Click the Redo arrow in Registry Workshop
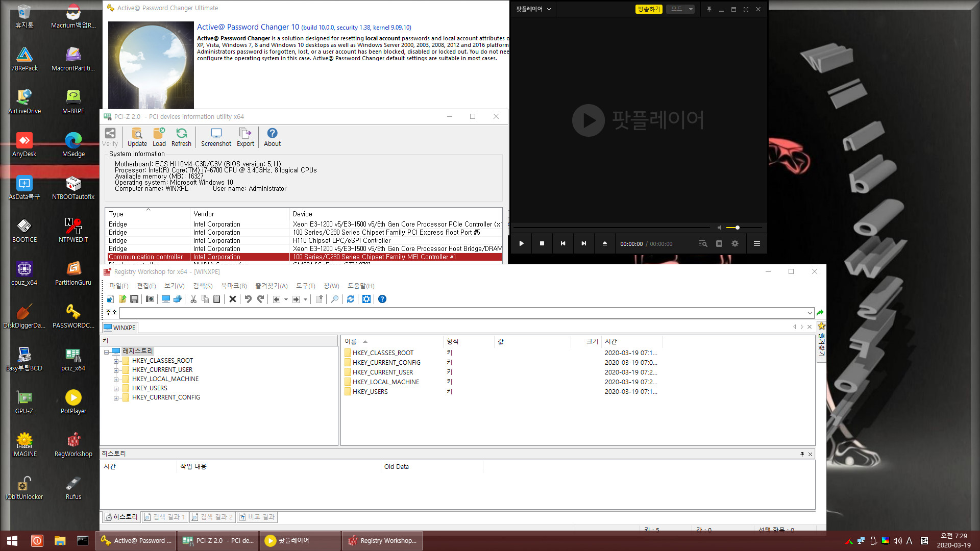The image size is (980, 551). (260, 299)
